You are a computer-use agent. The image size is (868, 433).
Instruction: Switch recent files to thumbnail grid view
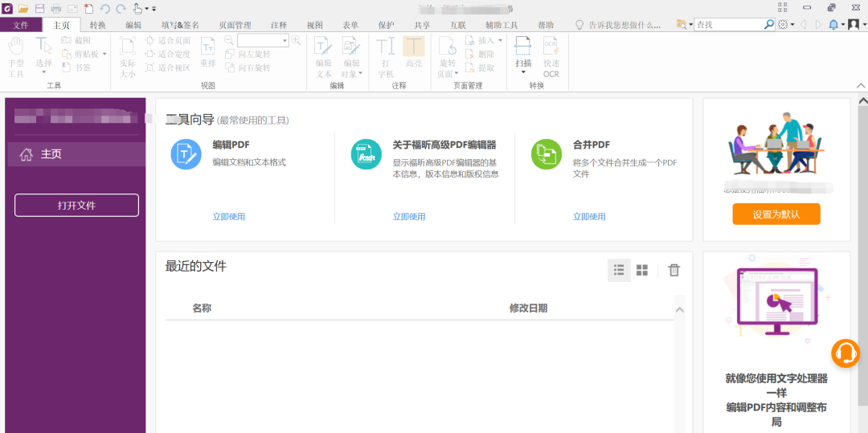pos(641,271)
